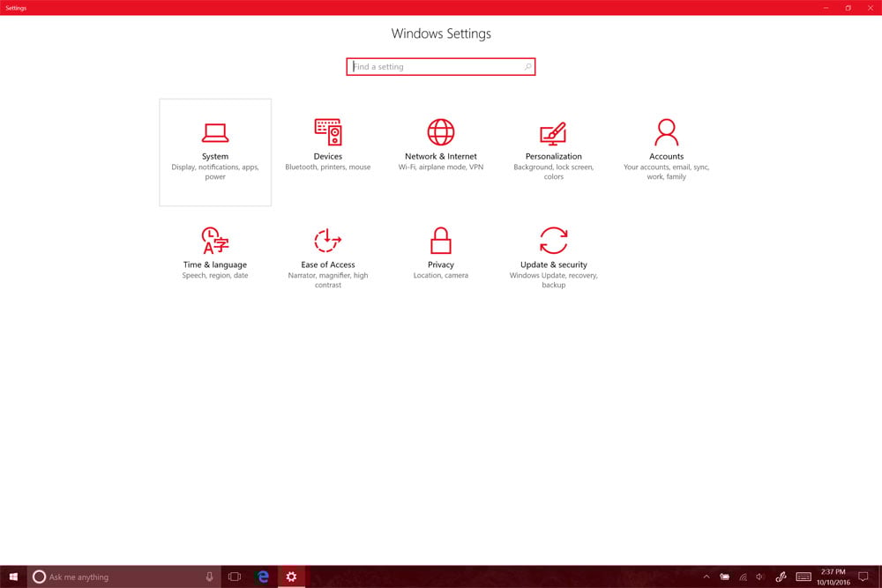The image size is (882, 588).
Task: Click the Find a setting search box
Action: (441, 66)
